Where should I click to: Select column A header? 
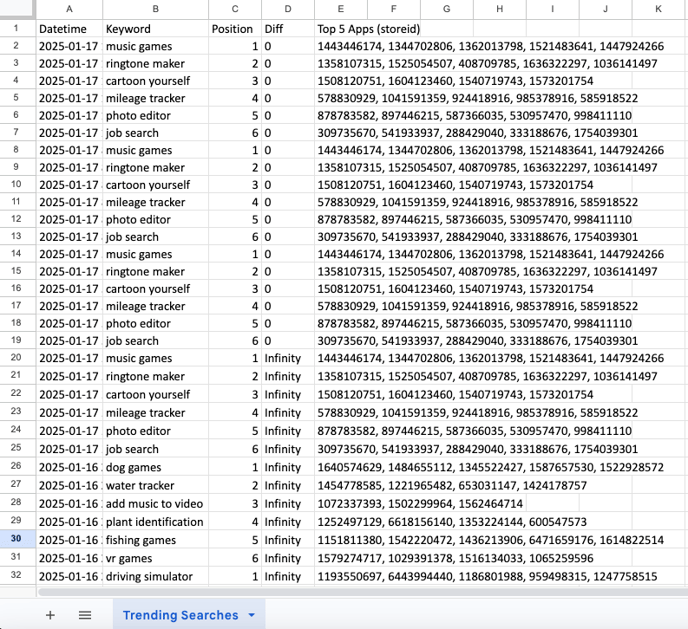[69, 9]
